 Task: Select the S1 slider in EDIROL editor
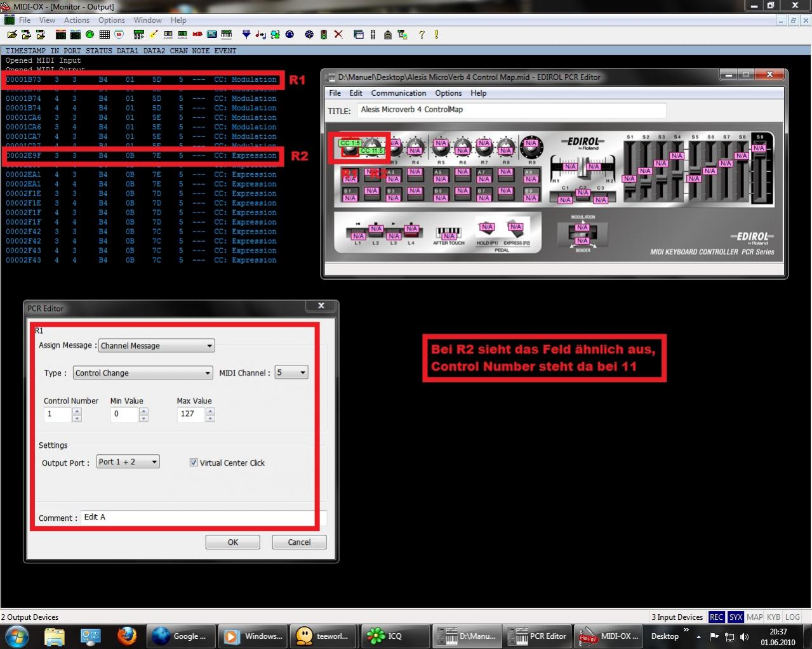pyautogui.click(x=630, y=170)
